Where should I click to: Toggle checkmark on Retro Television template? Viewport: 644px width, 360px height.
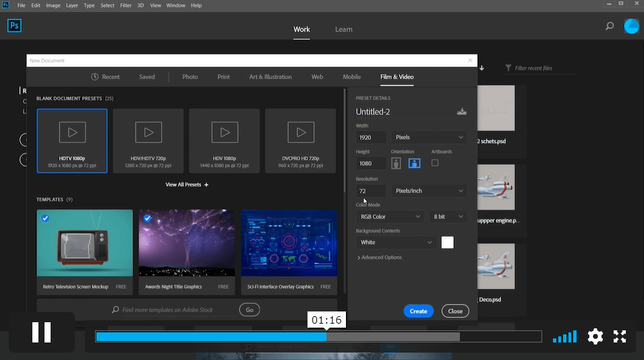coord(45,218)
